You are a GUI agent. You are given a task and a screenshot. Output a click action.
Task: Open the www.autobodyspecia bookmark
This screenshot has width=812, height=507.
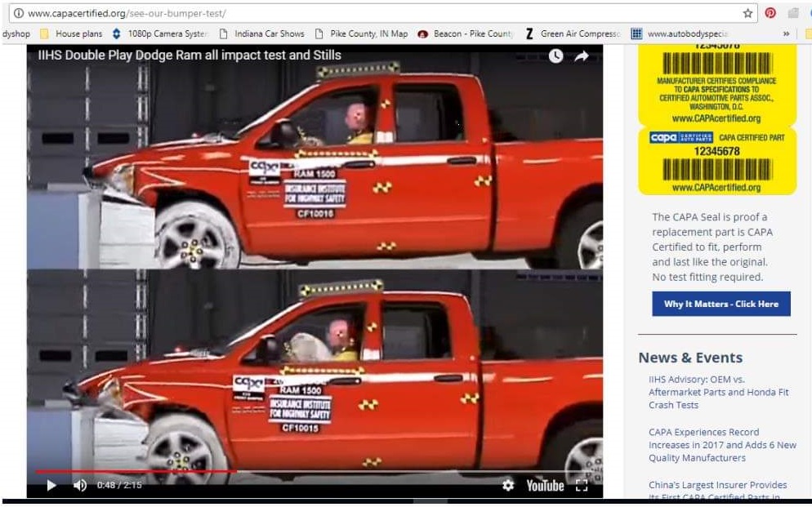pyautogui.click(x=679, y=33)
